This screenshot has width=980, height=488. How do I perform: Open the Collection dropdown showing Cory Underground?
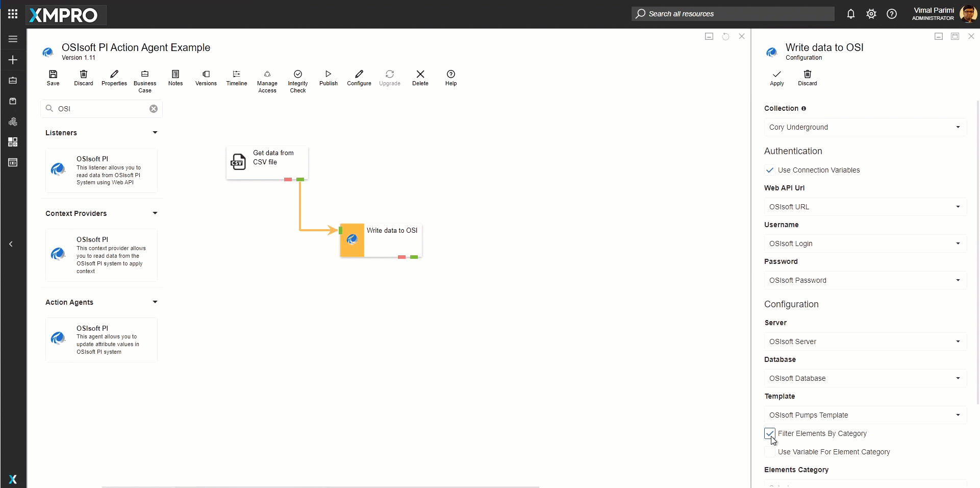865,128
